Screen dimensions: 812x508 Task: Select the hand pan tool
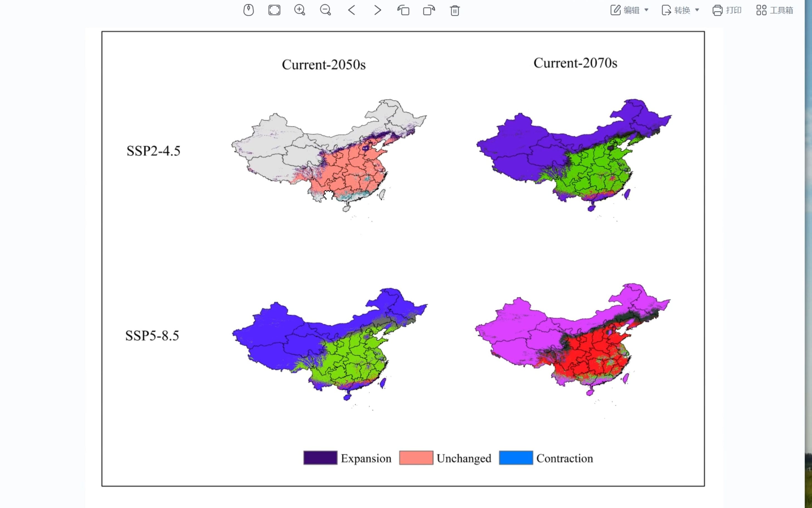point(249,10)
